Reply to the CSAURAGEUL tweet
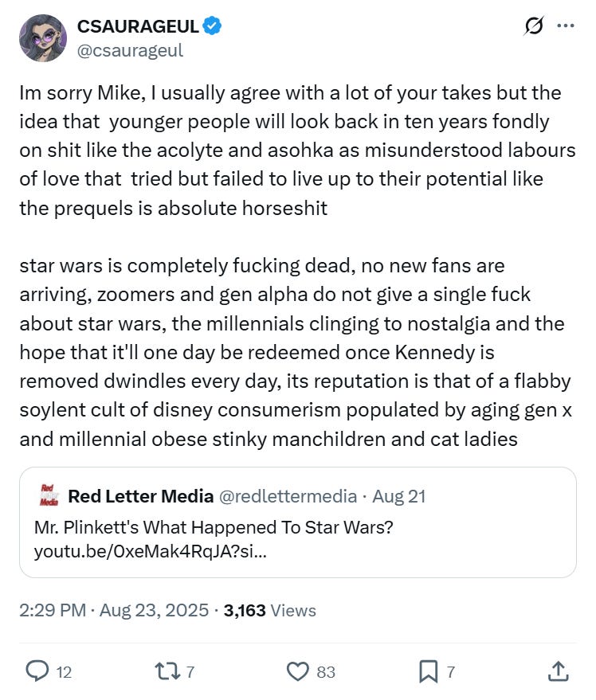Screen dimensions: 596x700 [x=37, y=671]
